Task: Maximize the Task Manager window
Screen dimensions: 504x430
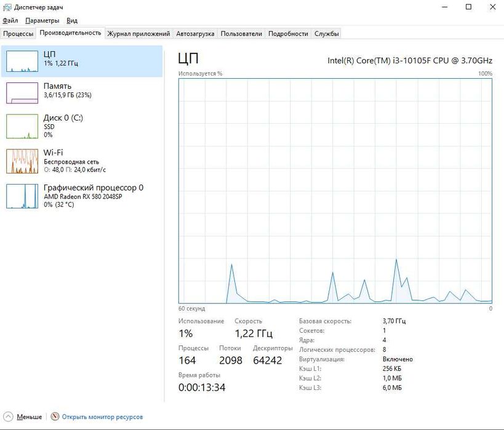Action: click(x=469, y=7)
